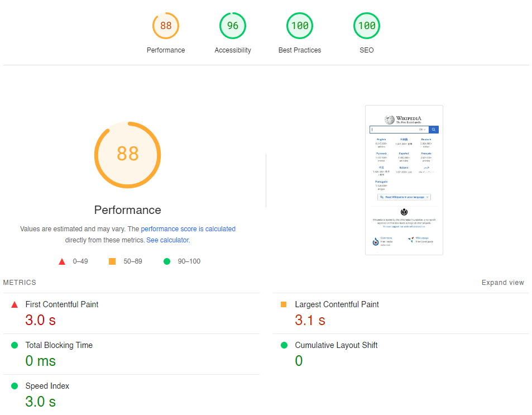Click the orange square 50–89 legend icon
Viewport: 532px width, 415px height.
pos(112,261)
